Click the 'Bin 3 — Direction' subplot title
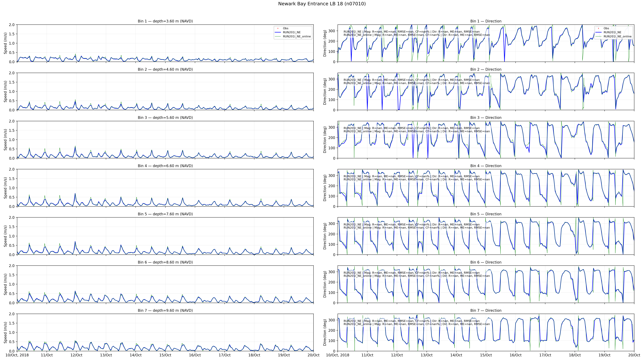This screenshot has width=644, height=361. click(x=486, y=118)
